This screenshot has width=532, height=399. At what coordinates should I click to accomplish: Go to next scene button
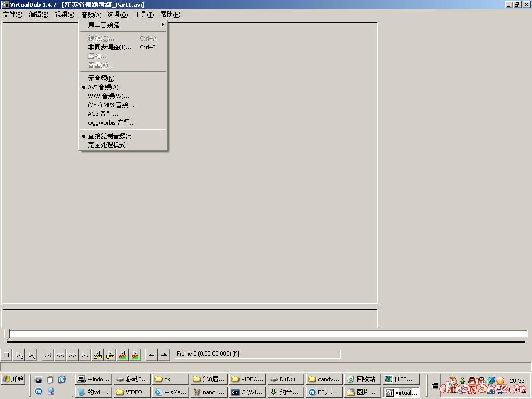135,355
